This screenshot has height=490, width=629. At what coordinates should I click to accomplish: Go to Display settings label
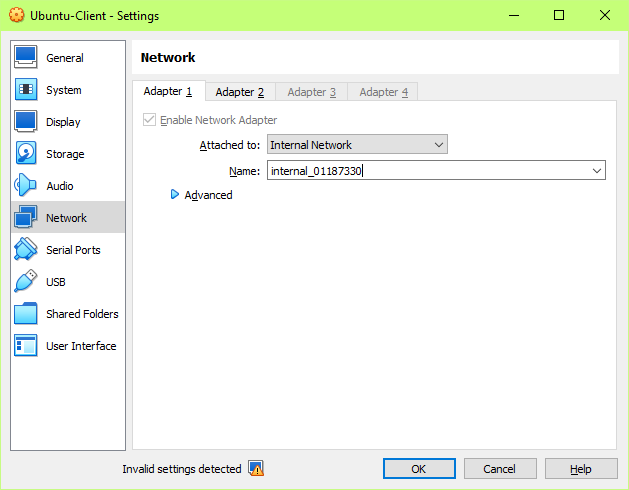(63, 122)
